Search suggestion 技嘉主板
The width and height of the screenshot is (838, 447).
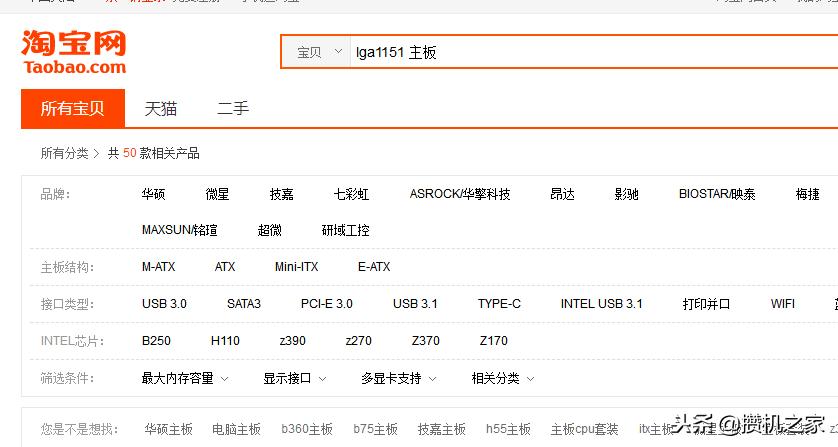pyautogui.click(x=441, y=429)
